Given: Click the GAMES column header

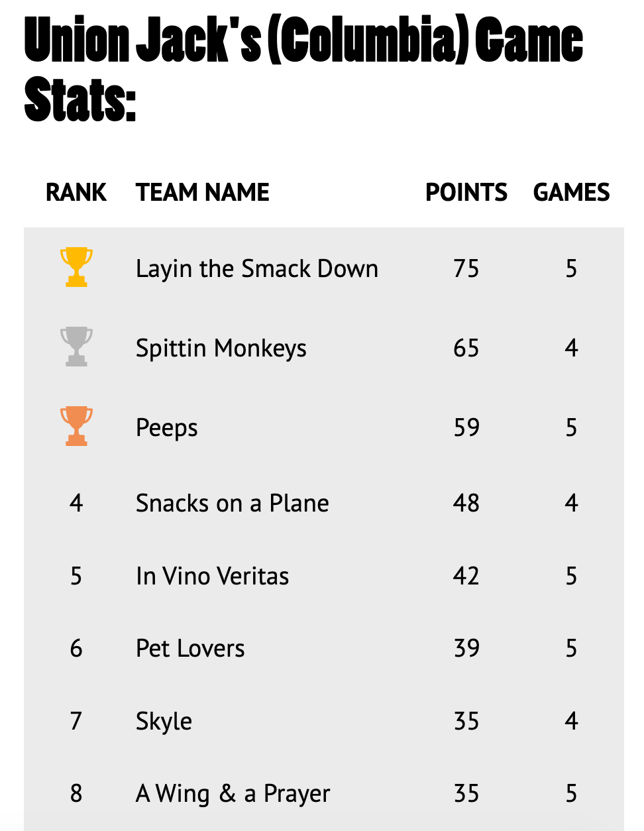Looking at the screenshot, I should tap(572, 192).
